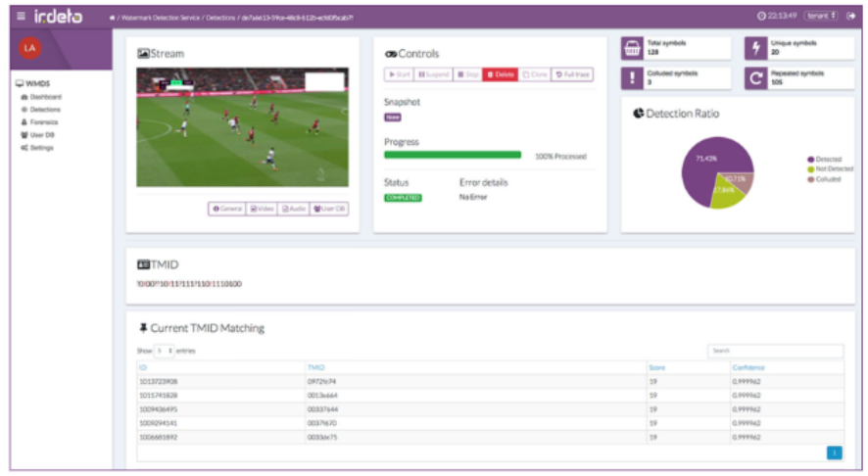Click the home icon in breadcrumb
This screenshot has height=476, width=868.
click(x=112, y=18)
